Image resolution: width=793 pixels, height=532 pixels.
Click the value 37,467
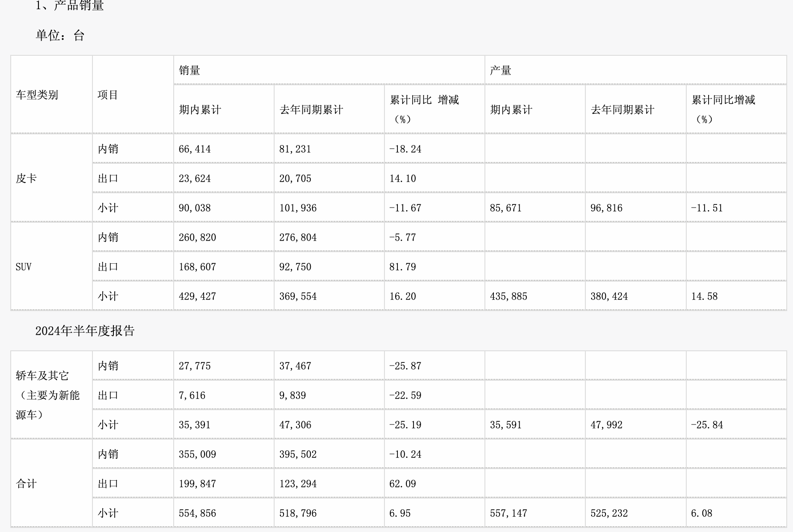295,366
